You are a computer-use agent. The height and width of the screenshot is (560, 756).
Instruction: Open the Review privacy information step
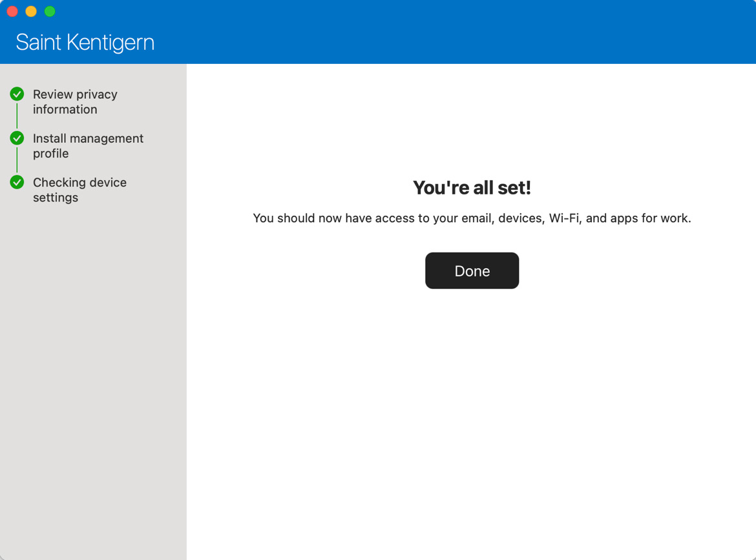pos(75,101)
